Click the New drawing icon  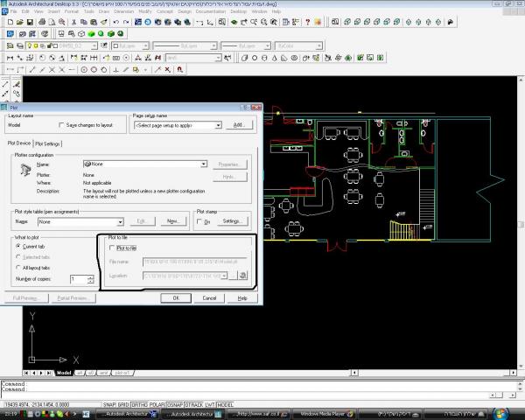(x=10, y=22)
